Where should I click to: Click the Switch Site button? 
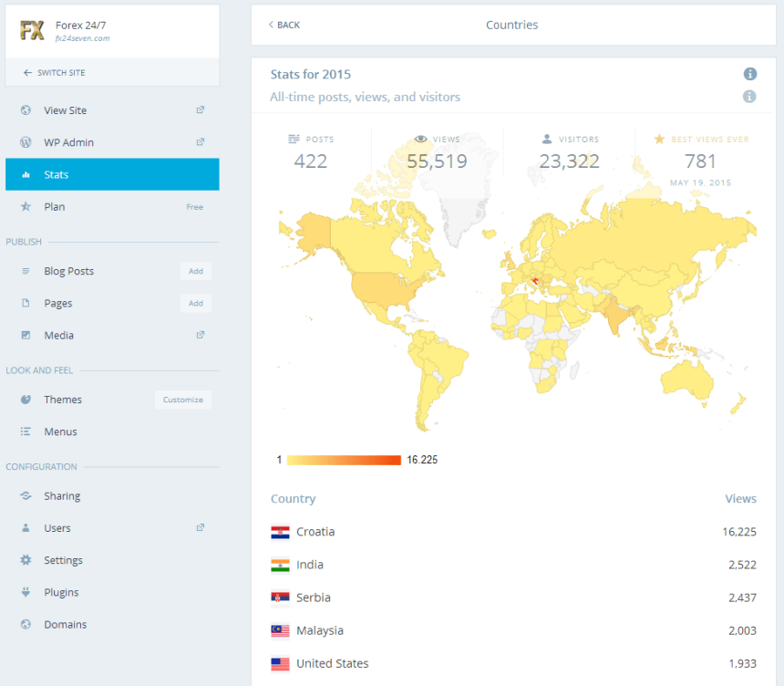(112, 72)
